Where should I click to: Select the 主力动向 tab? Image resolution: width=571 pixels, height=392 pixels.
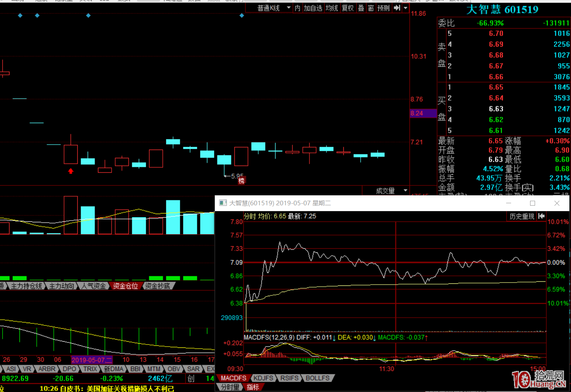tap(62, 286)
